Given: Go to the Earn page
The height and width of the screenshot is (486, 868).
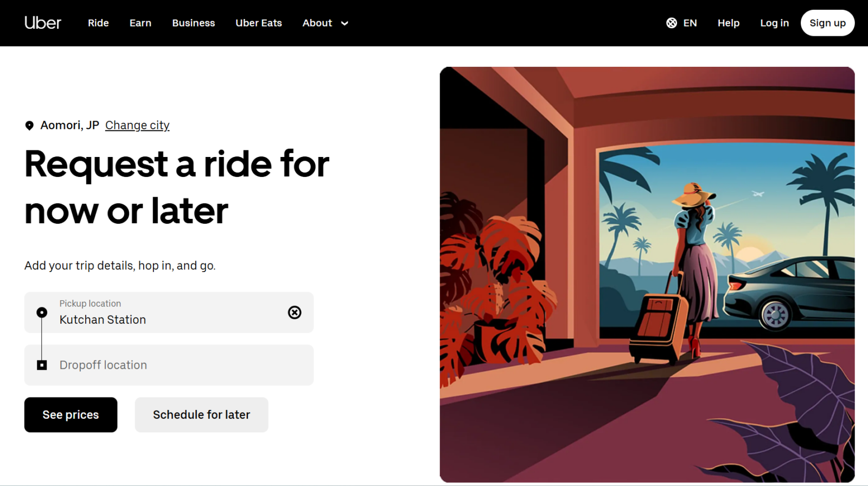Looking at the screenshot, I should coord(141,23).
